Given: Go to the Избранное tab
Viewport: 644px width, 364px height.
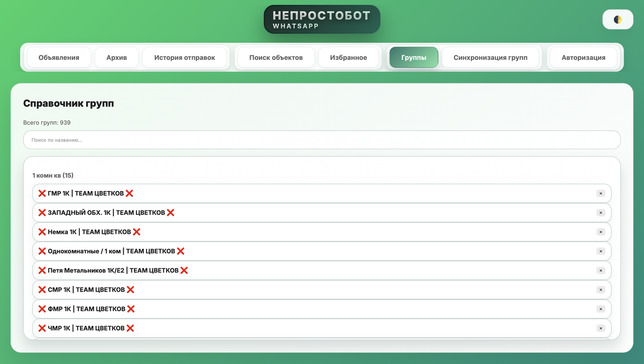Looking at the screenshot, I should tap(349, 57).
